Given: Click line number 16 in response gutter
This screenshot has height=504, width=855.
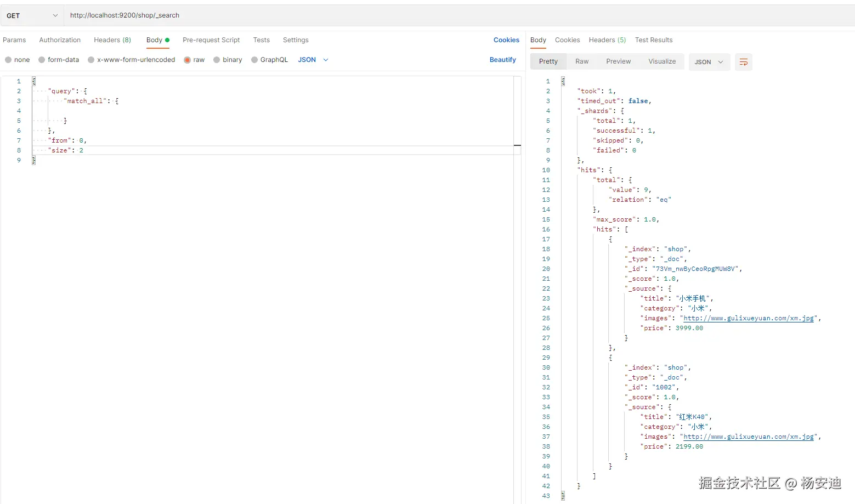Looking at the screenshot, I should [x=546, y=229].
